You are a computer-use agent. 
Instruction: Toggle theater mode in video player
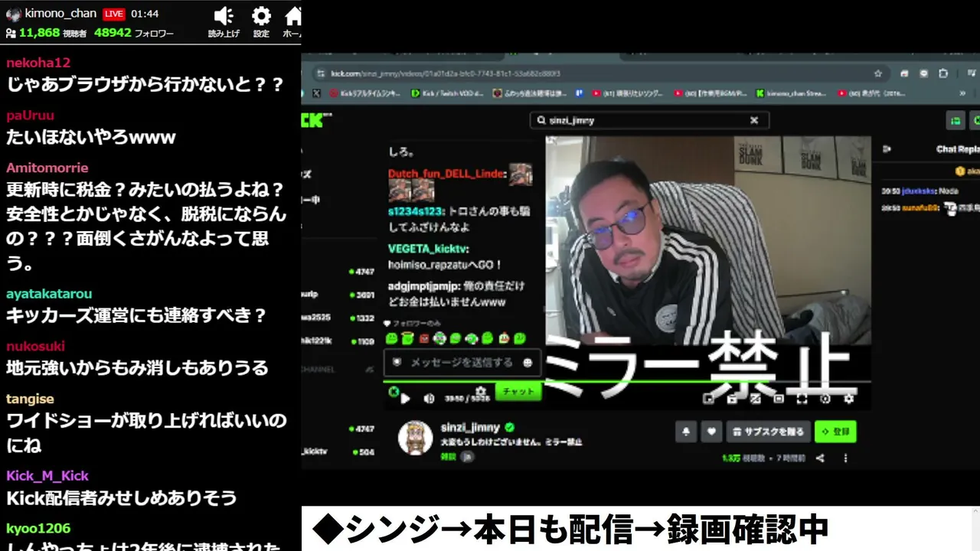pyautogui.click(x=779, y=398)
